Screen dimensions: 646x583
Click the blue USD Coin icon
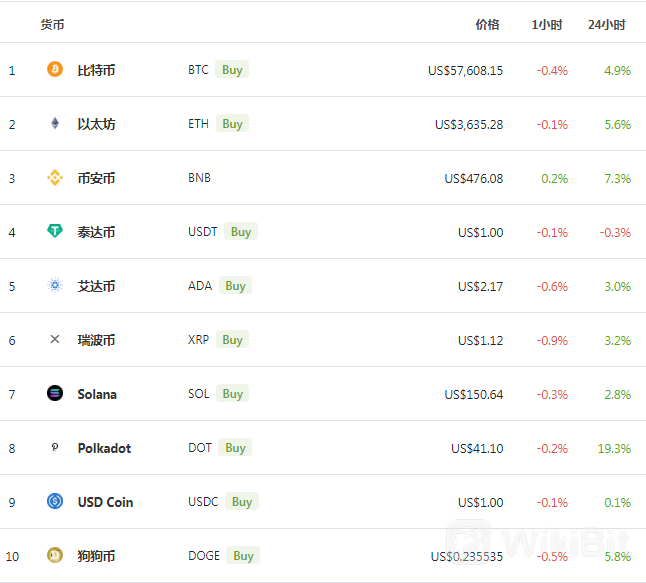[55, 501]
